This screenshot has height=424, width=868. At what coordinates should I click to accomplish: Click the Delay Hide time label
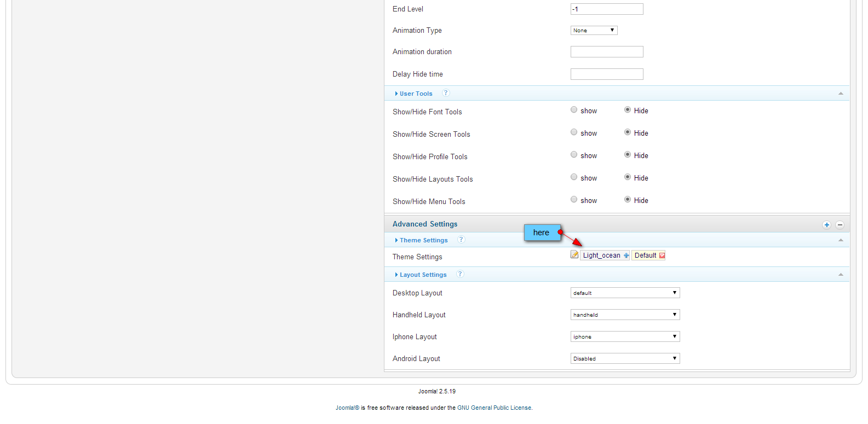tap(418, 74)
